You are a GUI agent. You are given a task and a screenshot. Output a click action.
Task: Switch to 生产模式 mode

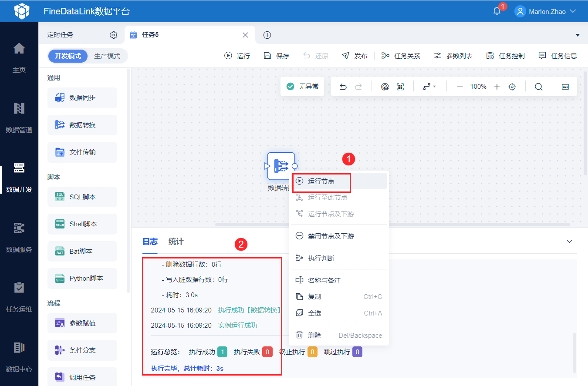107,56
